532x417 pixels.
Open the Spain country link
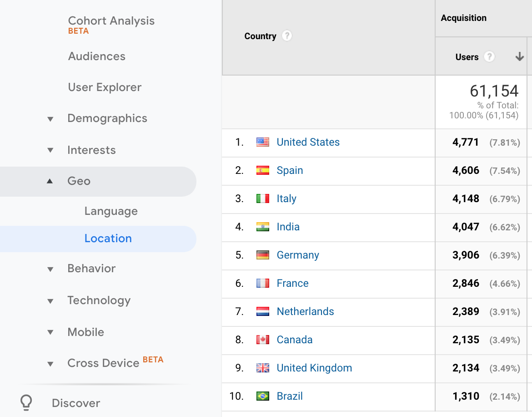(x=290, y=170)
